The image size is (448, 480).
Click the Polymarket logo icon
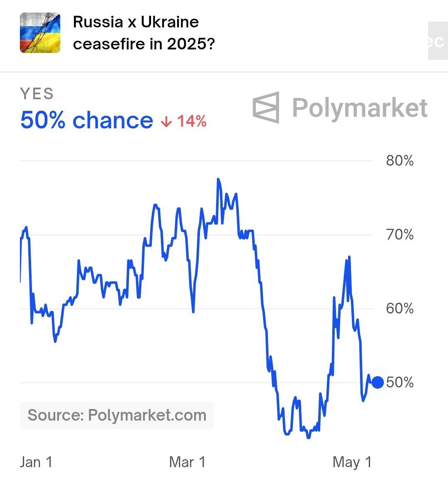[266, 108]
